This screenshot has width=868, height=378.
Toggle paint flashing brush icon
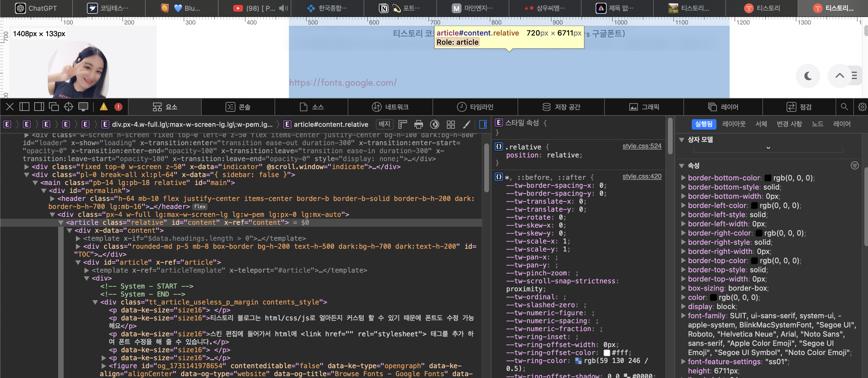(467, 124)
